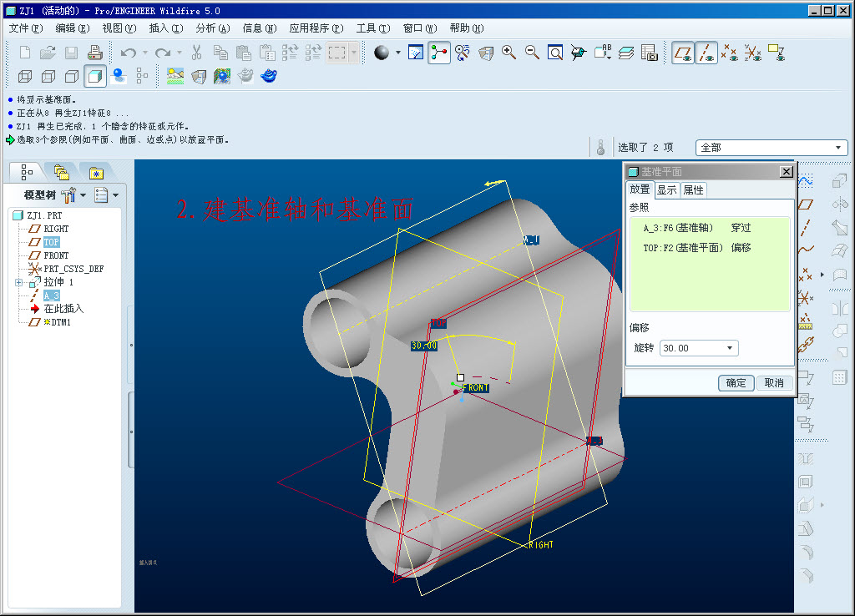The image size is (855, 616).
Task: Click the datum axis tool in right toolbar
Action: coord(806,227)
